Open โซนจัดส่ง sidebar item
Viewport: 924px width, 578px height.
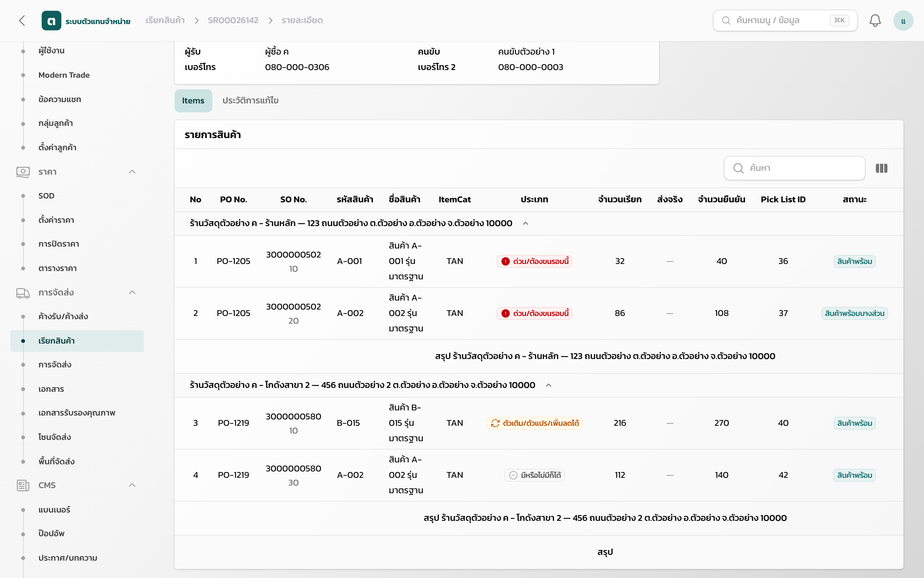tap(55, 437)
